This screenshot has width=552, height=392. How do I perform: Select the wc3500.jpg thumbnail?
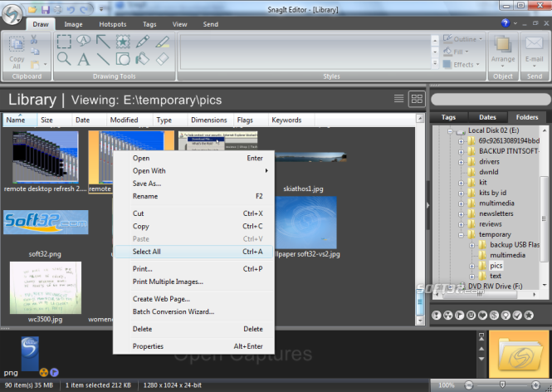pos(46,287)
